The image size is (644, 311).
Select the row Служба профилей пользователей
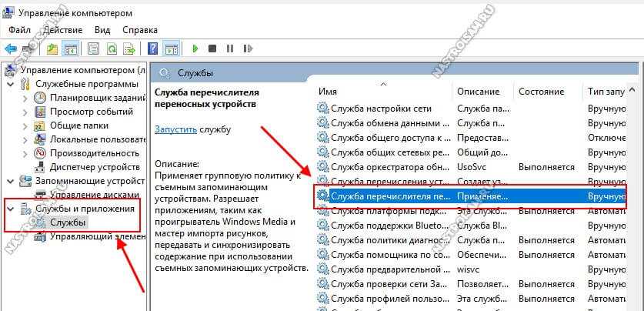click(472, 298)
